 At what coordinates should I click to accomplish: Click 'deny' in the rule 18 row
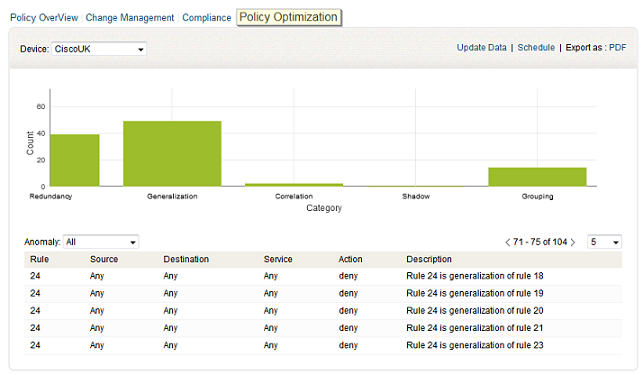[348, 276]
